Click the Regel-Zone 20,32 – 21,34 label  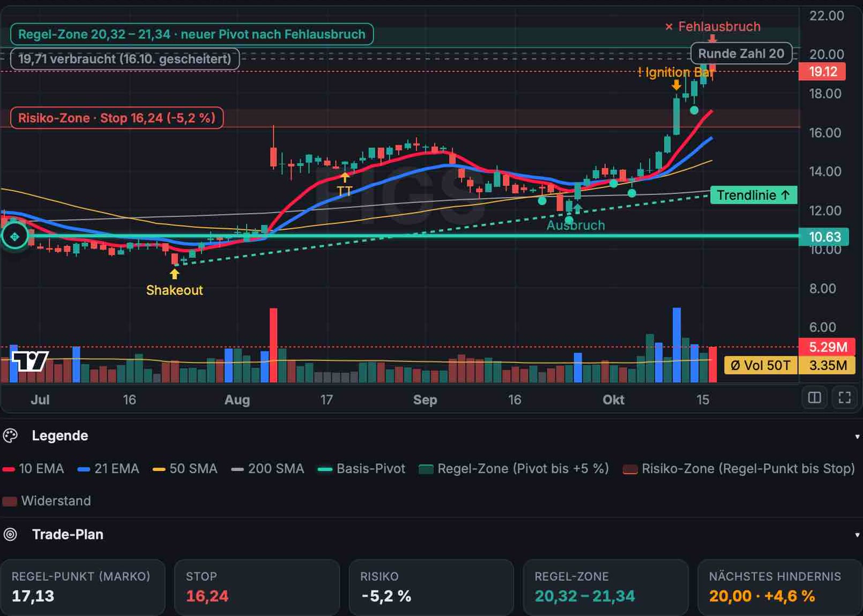(192, 34)
